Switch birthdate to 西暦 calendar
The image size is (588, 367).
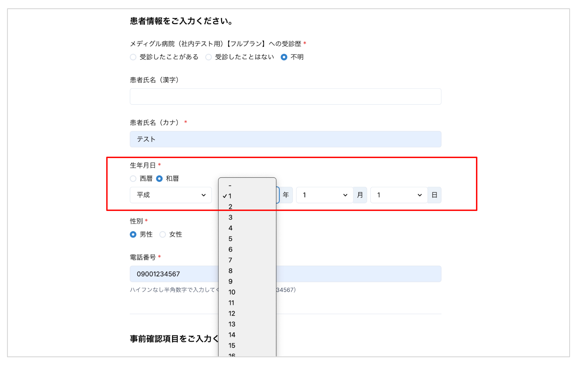coord(133,179)
